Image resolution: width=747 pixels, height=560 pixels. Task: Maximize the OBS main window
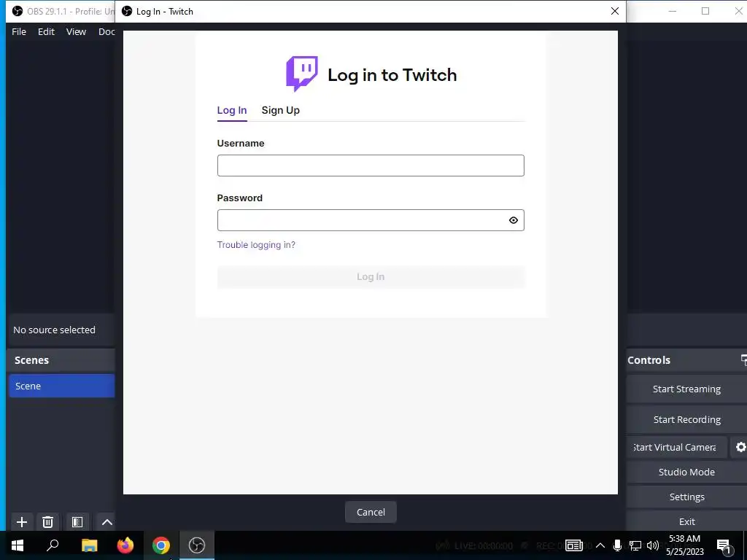coord(705,11)
